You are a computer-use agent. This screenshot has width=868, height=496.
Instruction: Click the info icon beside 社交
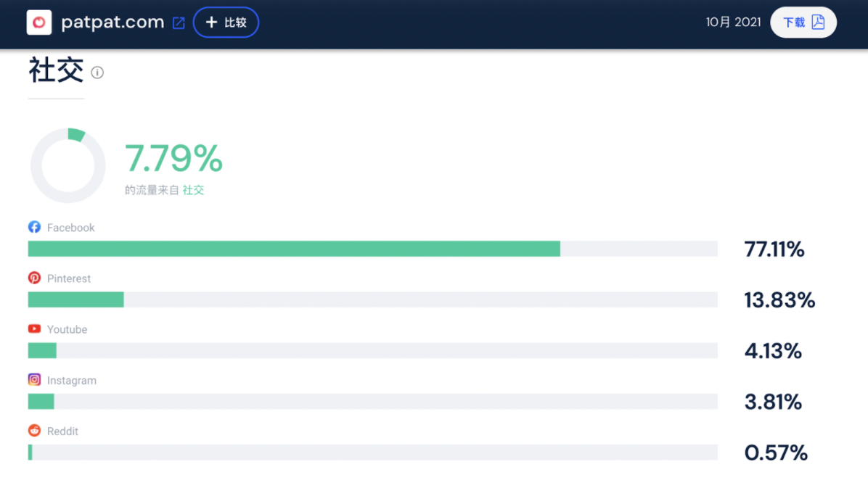tap(97, 73)
